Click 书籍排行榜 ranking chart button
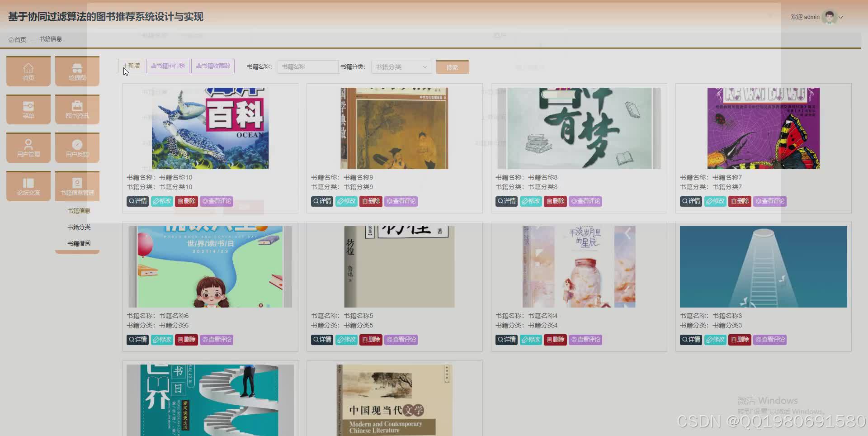 pyautogui.click(x=167, y=66)
